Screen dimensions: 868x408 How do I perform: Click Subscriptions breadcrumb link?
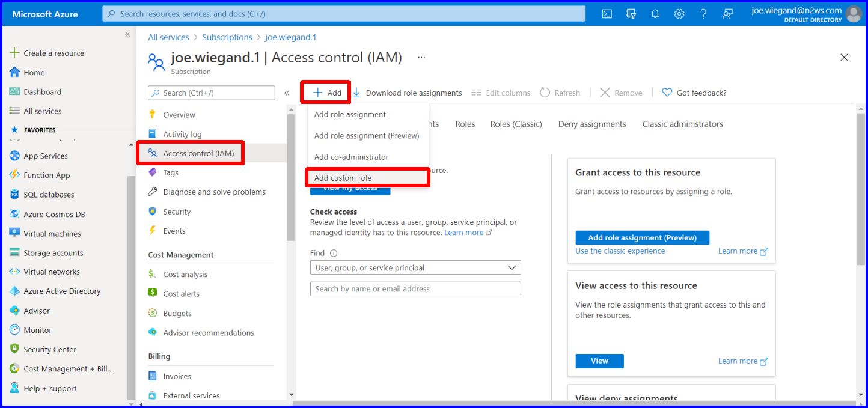coord(227,37)
